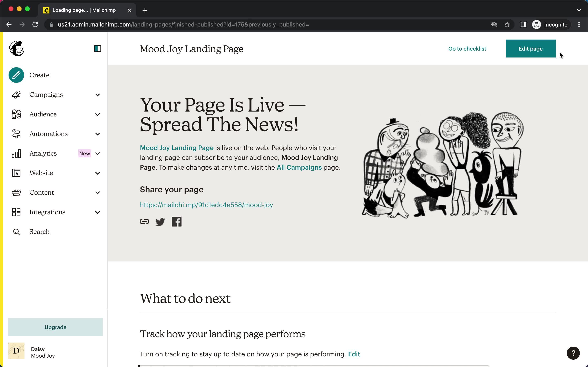This screenshot has width=588, height=367.
Task: Select the Search menu item
Action: tap(39, 231)
